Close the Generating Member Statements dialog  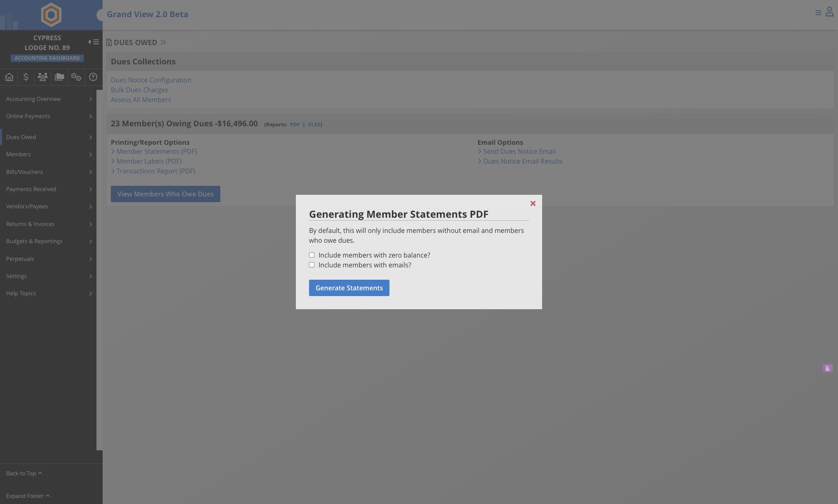533,203
